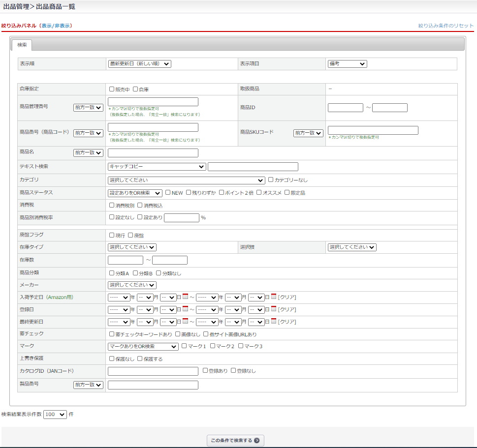Expand the 表示順 sort order dropdown

point(139,64)
